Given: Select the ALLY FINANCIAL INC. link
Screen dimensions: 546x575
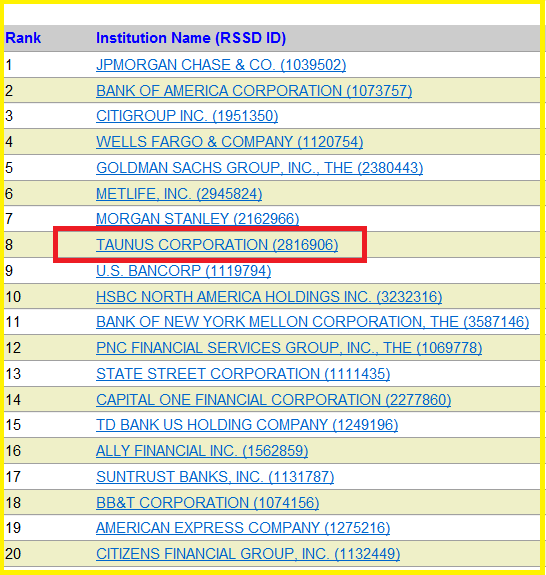Looking at the screenshot, I should (202, 451).
